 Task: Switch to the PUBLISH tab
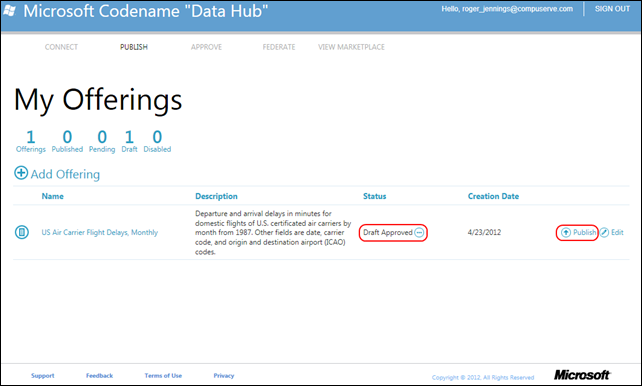coord(134,47)
